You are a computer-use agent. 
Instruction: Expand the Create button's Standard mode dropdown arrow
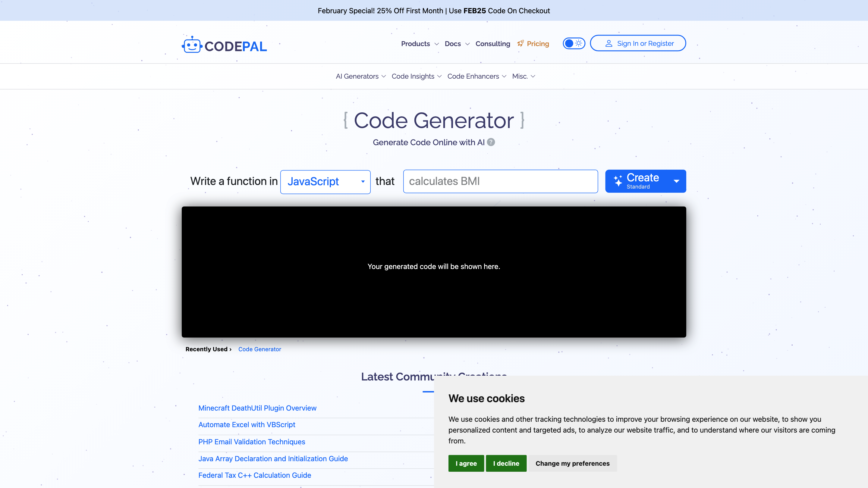click(677, 181)
